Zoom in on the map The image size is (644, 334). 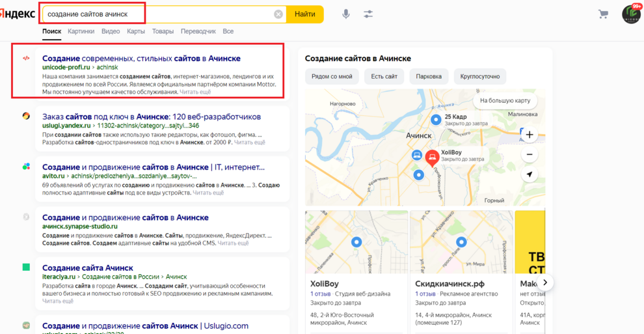click(530, 135)
